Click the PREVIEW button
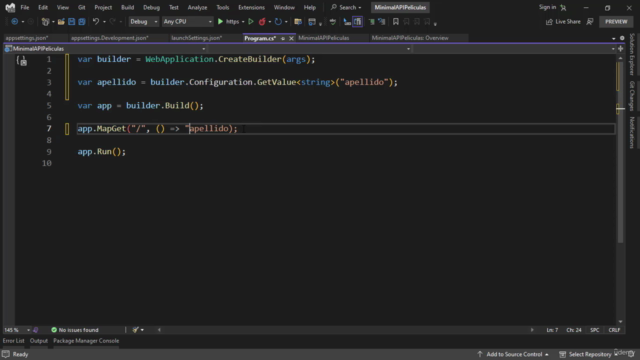Viewport: 640px width, 360px height. point(616,22)
